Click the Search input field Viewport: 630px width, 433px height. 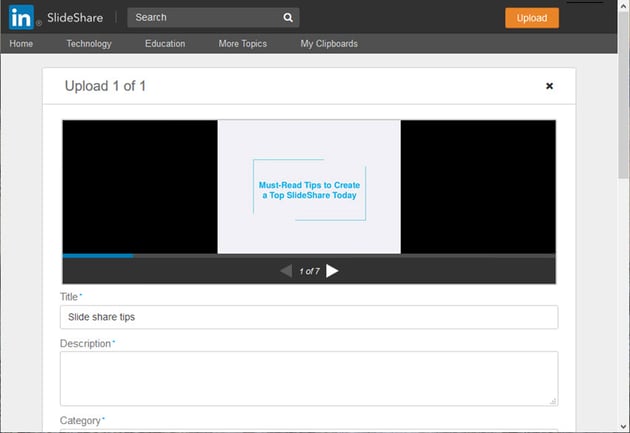pos(213,17)
